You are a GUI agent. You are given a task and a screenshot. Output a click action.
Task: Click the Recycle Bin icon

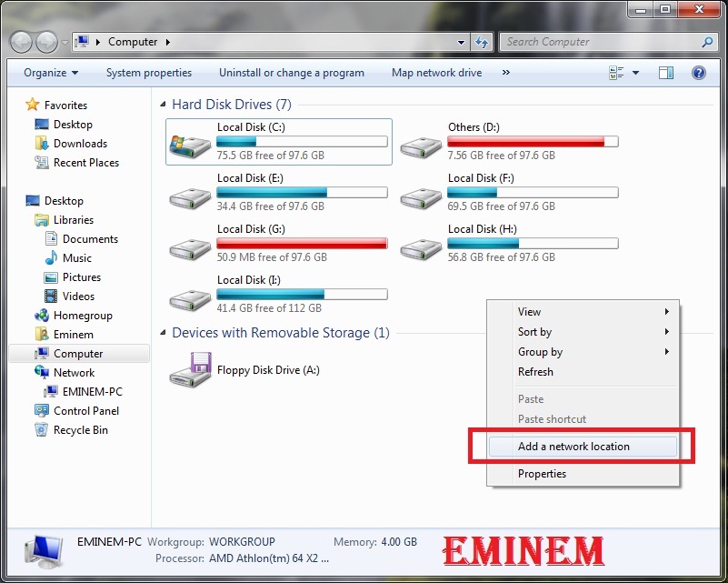click(x=41, y=429)
